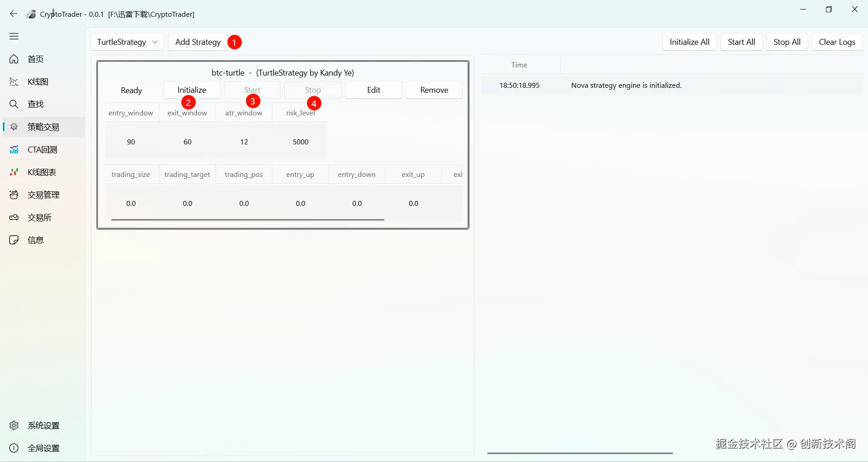This screenshot has height=462, width=868.
Task: Remove the btc-turtle strategy
Action: 434,90
